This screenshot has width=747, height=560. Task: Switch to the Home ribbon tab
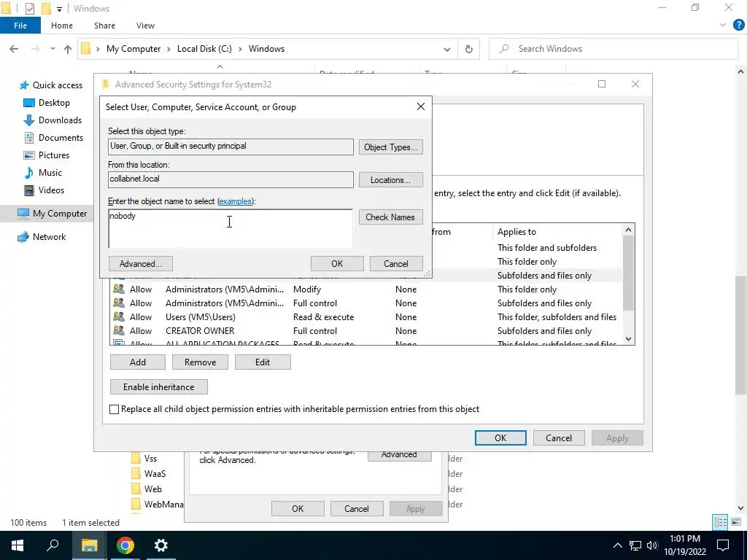[x=62, y=26]
